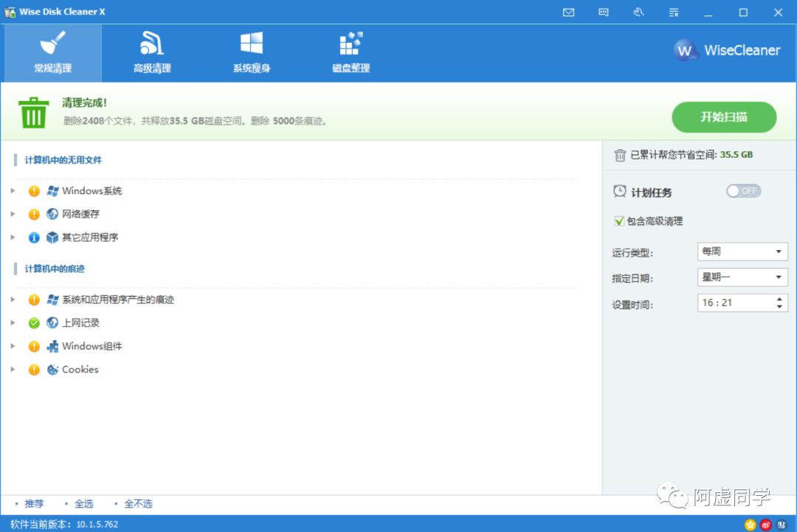Click the green trash can icon
This screenshot has width=797, height=532.
pyautogui.click(x=33, y=112)
